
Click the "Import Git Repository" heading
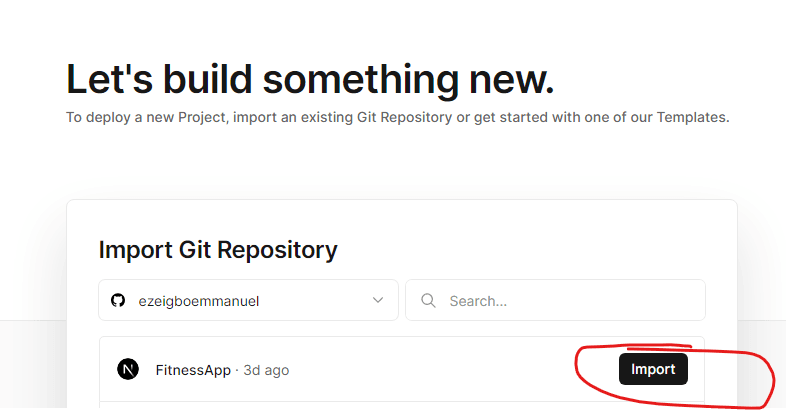click(218, 249)
